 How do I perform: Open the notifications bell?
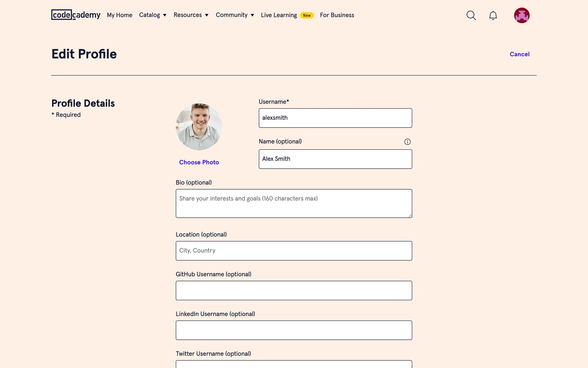pos(493,15)
